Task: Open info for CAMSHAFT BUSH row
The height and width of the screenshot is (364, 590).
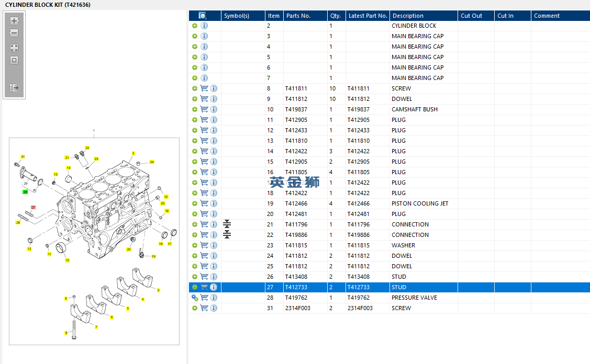Action: [x=214, y=109]
